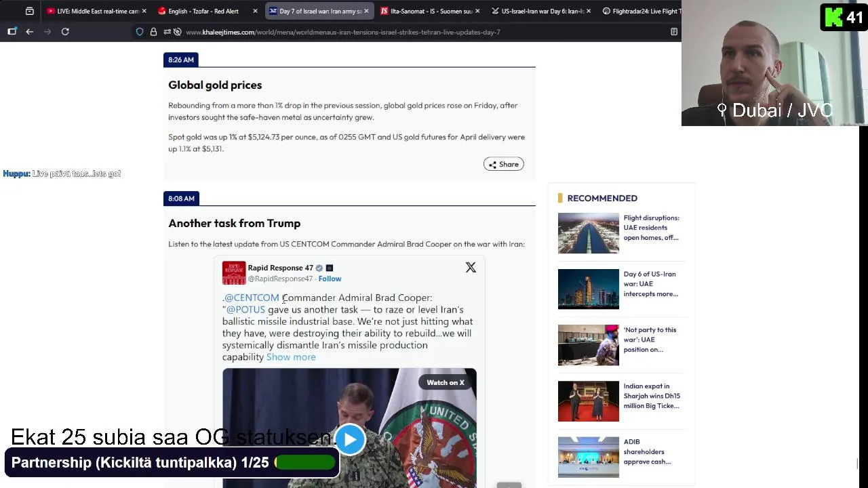This screenshot has height=488, width=868.
Task: Close the LIVE: Middle East tab
Action: pyautogui.click(x=144, y=11)
